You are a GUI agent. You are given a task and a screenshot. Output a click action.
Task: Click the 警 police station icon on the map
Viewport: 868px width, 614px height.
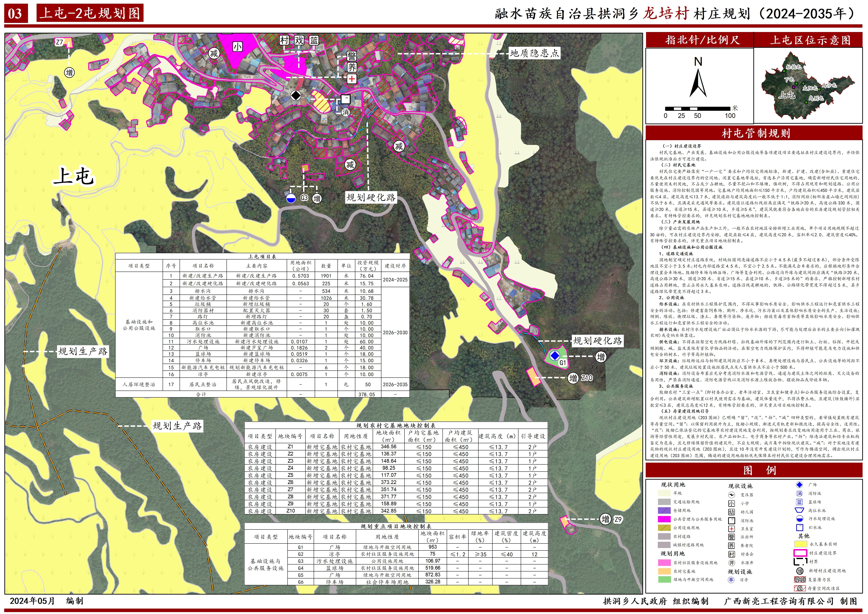pos(352,57)
